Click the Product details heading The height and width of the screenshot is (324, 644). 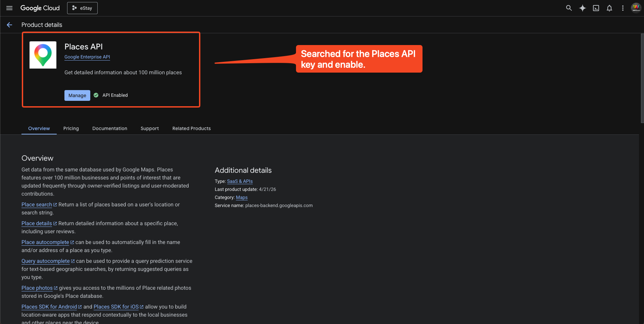[x=42, y=25]
